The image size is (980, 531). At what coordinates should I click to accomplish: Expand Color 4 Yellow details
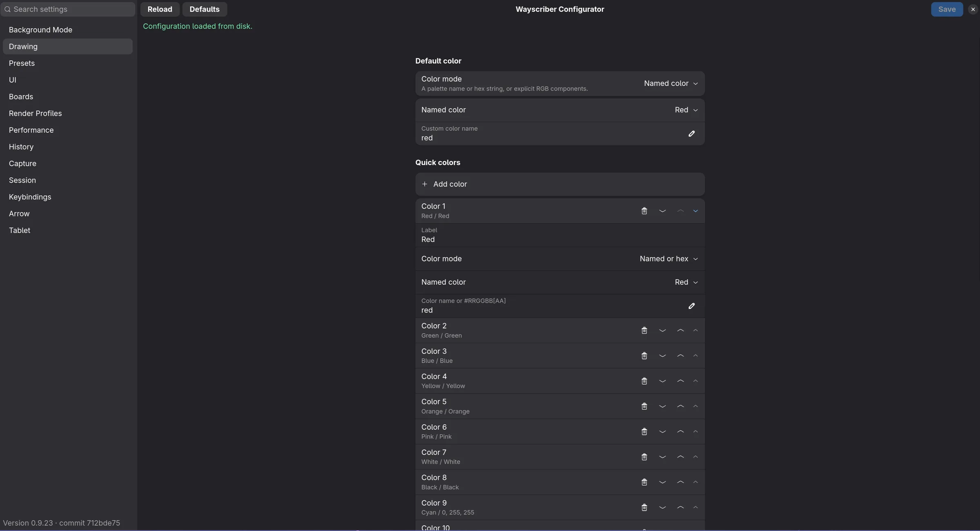point(695,381)
